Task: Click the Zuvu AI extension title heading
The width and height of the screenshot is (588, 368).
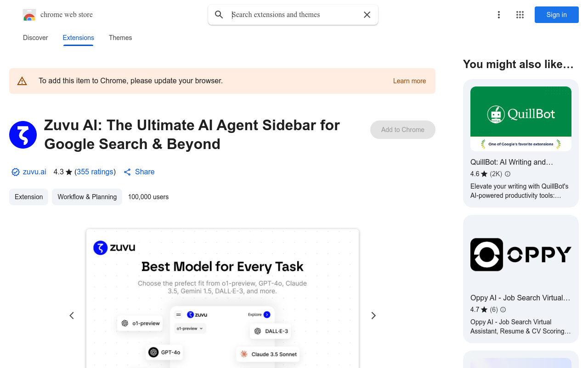Action: click(x=192, y=134)
